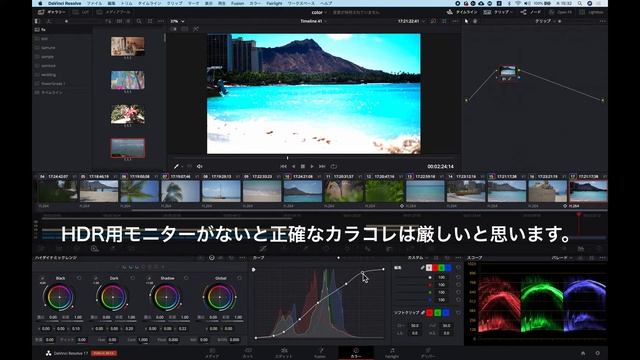Open HDR wheels panel options dots
This screenshot has width=640, height=360.
(242, 258)
